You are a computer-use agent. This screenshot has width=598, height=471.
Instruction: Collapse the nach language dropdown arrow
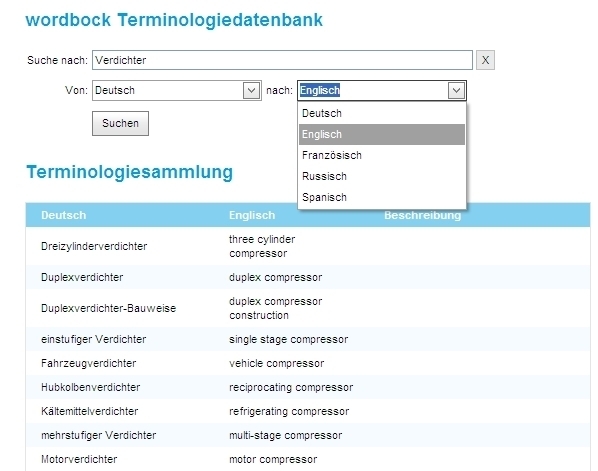pos(456,90)
